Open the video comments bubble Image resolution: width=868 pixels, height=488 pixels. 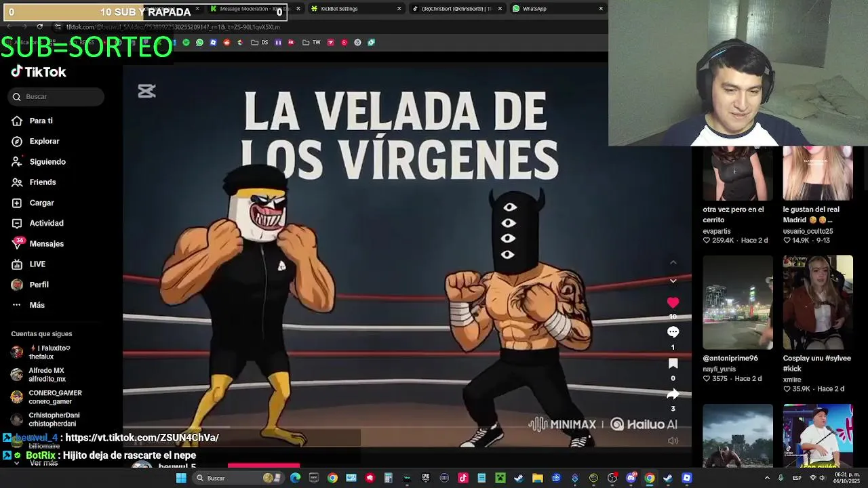[x=673, y=331]
